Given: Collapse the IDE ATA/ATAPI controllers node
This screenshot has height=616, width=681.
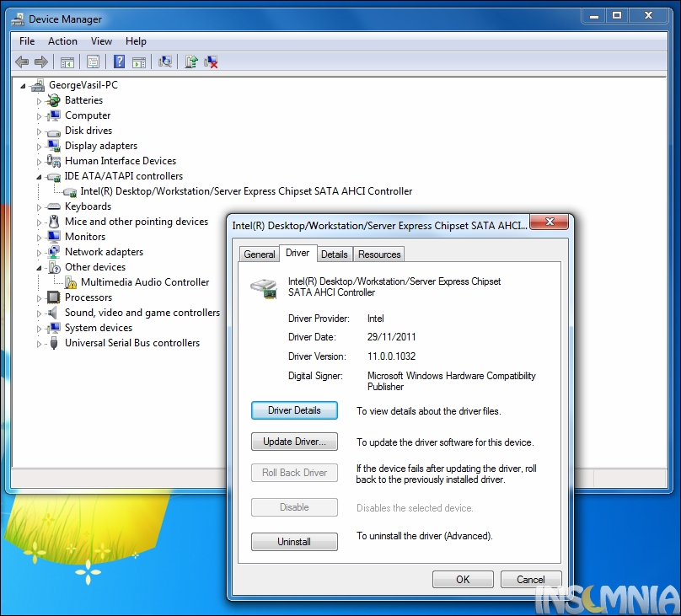Looking at the screenshot, I should [39, 177].
